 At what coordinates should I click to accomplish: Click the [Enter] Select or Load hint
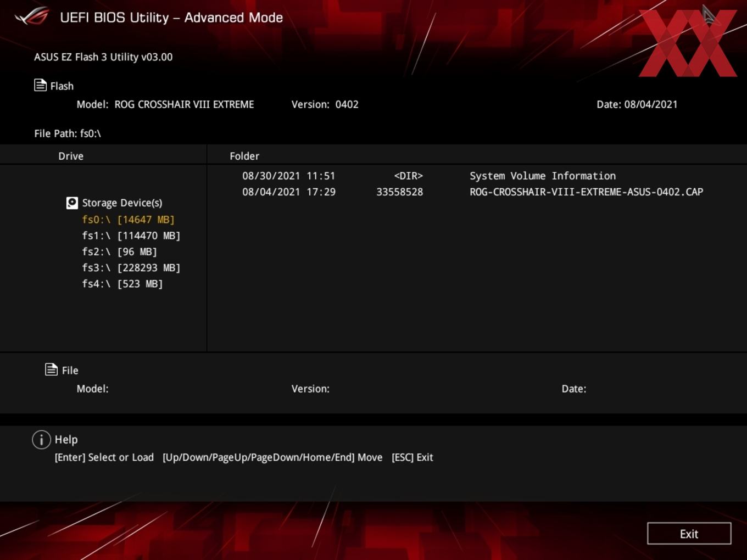[104, 457]
